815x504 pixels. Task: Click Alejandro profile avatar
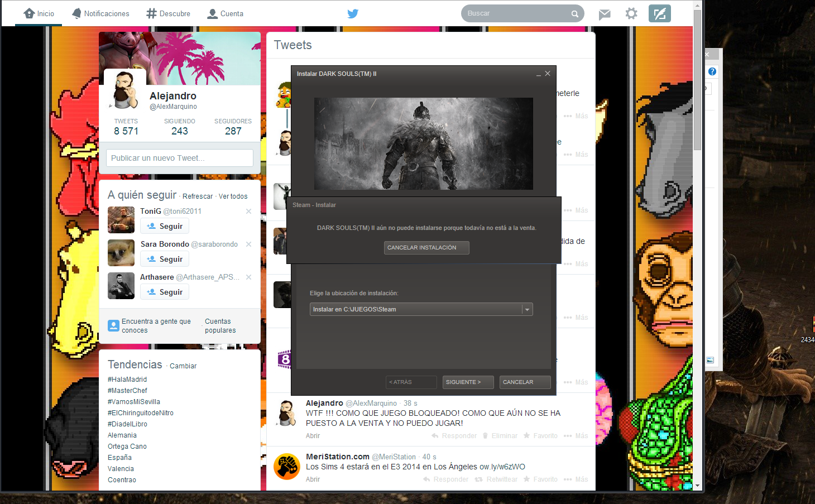[126, 89]
